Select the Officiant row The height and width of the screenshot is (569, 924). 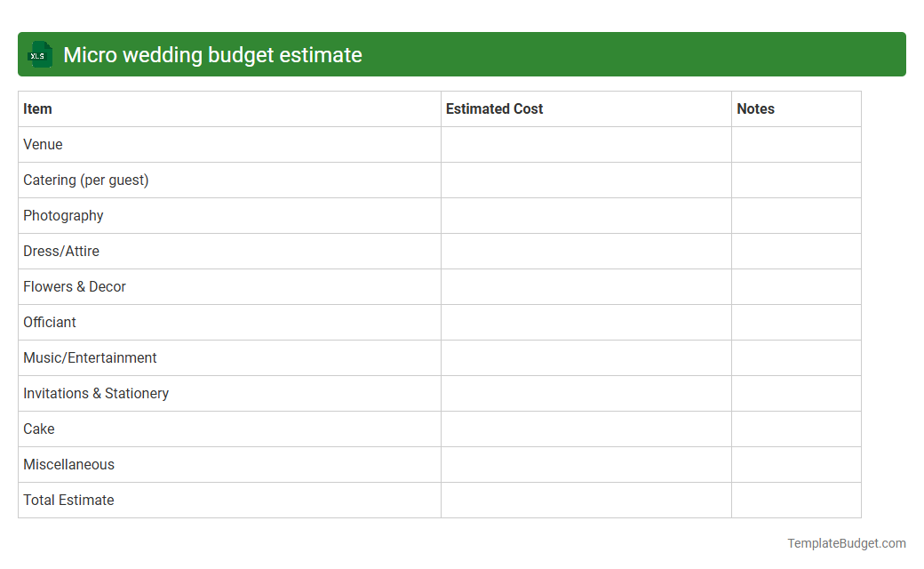point(50,322)
